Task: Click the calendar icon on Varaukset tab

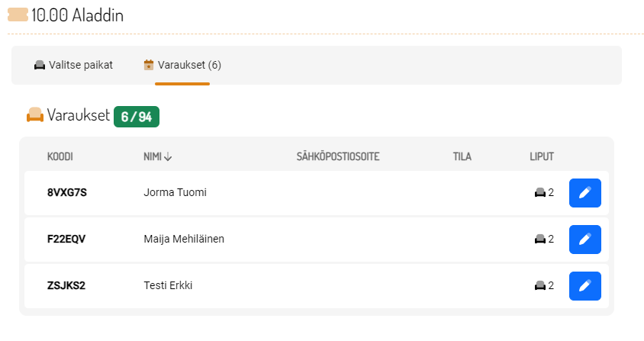Action: 149,65
